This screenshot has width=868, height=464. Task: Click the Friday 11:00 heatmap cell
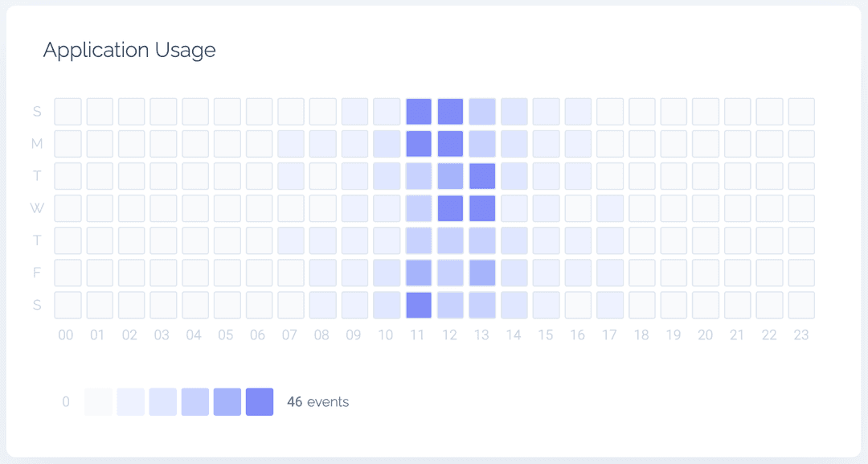(419, 273)
